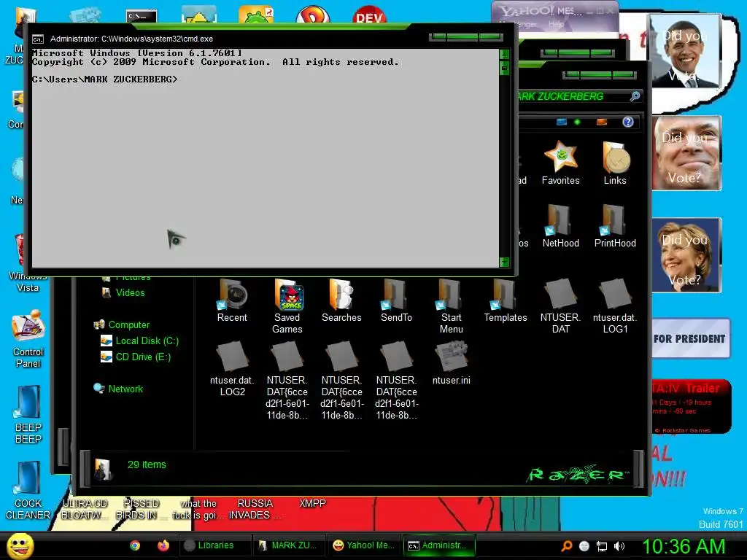The image size is (747, 560).
Task: Launch Chrome from the taskbar
Action: (135, 545)
